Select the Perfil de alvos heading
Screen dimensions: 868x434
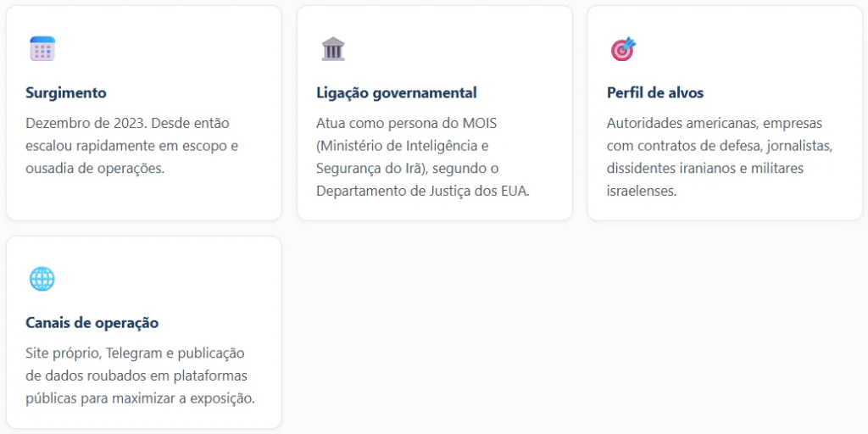tap(654, 92)
